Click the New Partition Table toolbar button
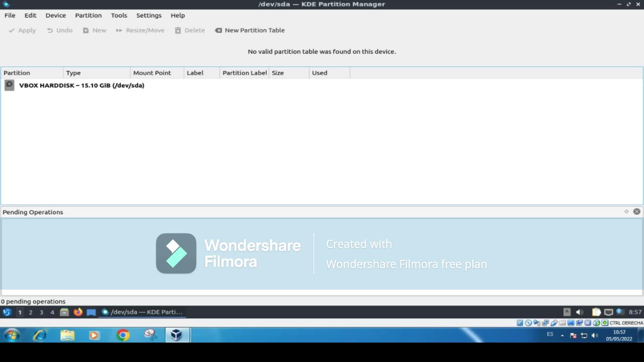Viewport: 644px width, 362px height. click(x=250, y=30)
